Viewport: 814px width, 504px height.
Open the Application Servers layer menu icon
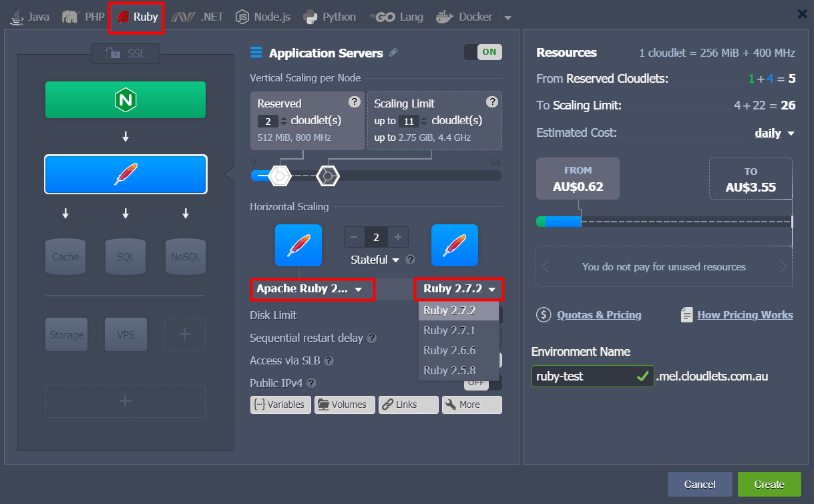(256, 53)
